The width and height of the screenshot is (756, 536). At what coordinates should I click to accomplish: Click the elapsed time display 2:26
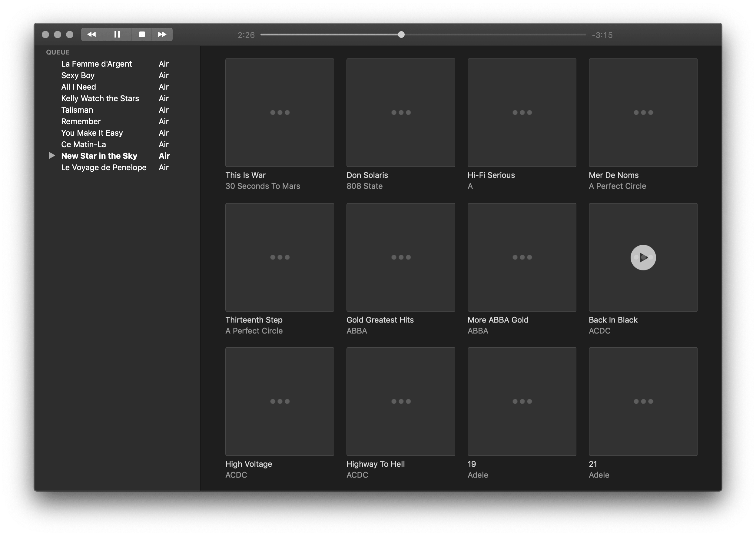pos(246,34)
